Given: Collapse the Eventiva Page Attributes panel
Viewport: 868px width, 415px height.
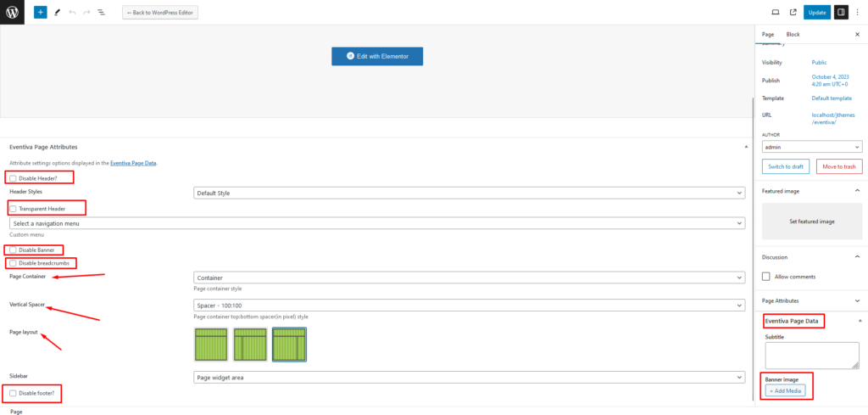Looking at the screenshot, I should (x=746, y=147).
